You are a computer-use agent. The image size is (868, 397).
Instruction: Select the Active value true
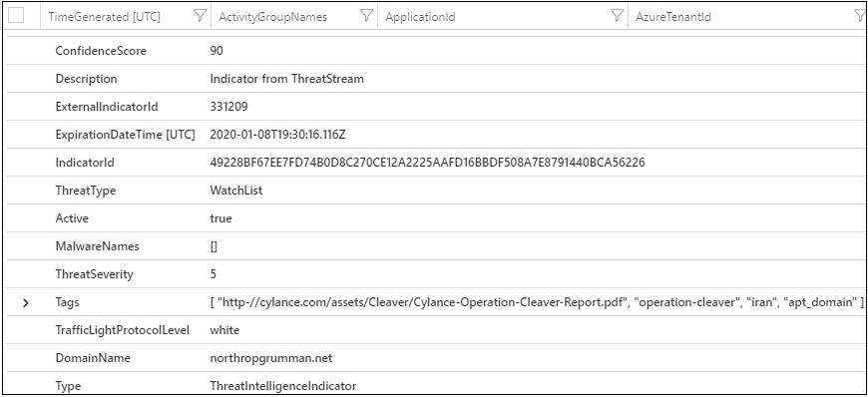220,218
